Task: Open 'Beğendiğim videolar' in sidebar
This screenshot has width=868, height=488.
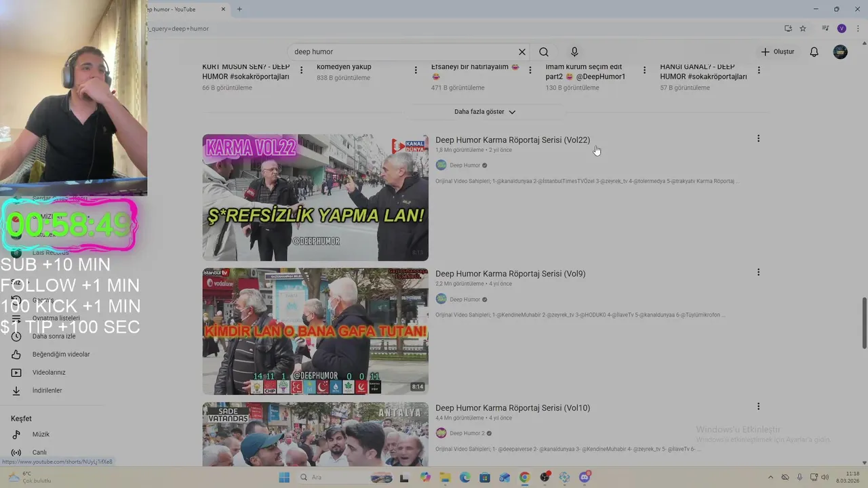Action: tap(61, 354)
